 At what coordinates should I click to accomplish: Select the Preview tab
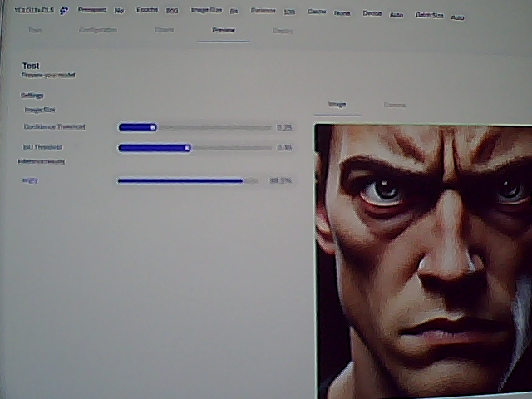tap(224, 30)
